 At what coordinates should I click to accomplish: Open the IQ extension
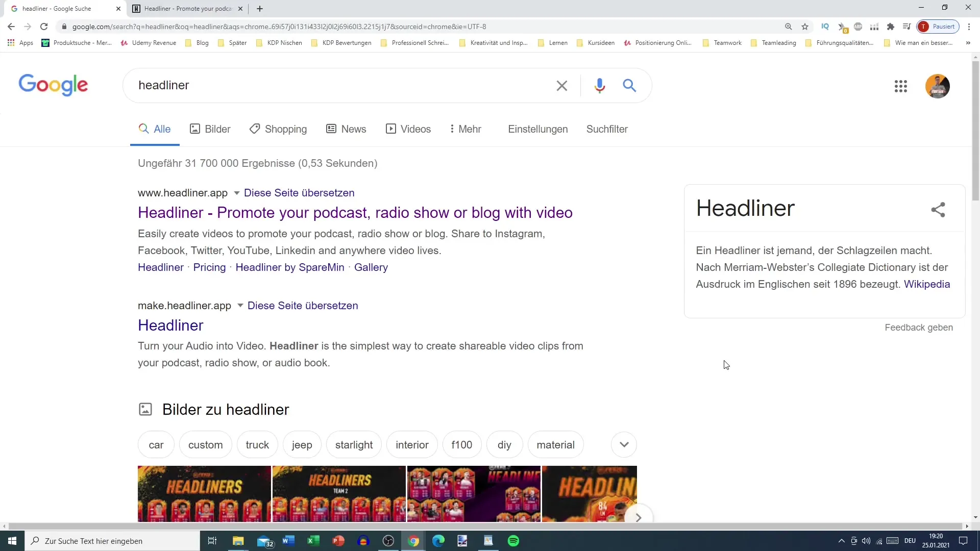point(825,27)
